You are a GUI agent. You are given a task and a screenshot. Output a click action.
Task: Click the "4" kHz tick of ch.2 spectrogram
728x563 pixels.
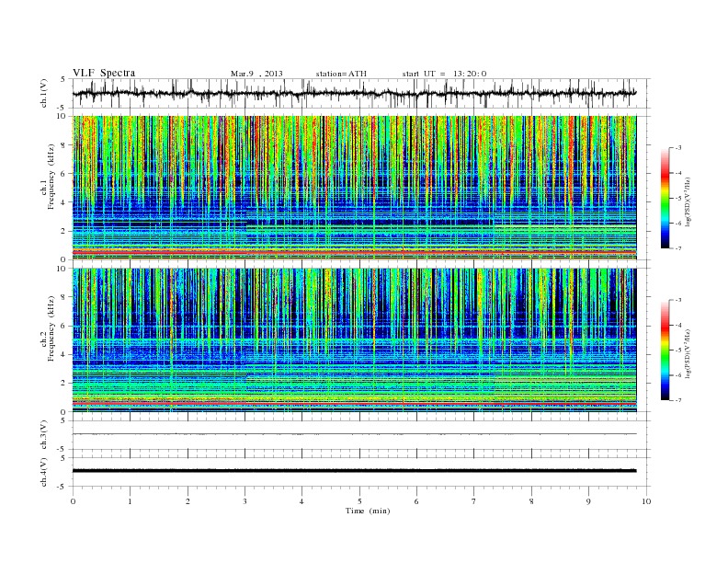point(64,355)
